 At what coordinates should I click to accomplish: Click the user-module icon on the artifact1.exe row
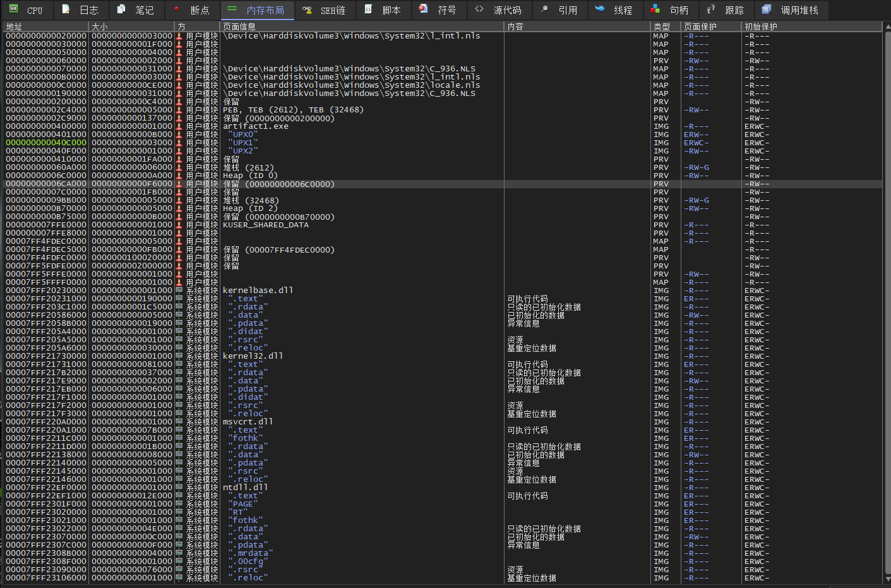click(x=179, y=126)
